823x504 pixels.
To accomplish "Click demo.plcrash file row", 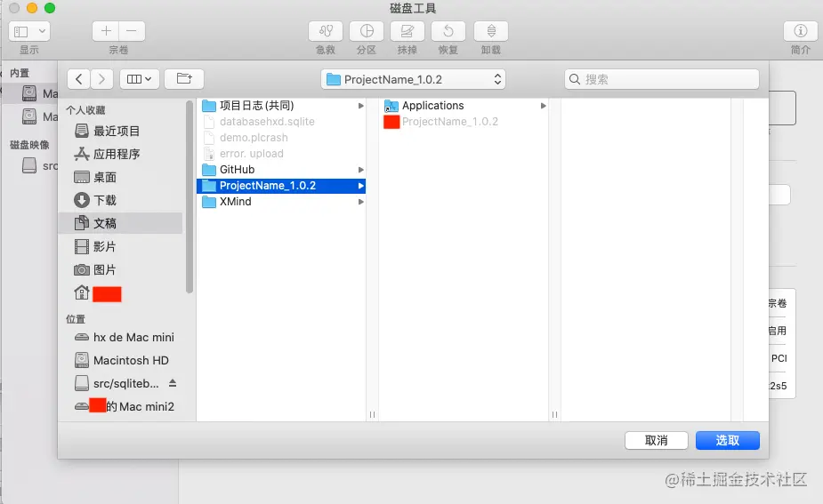I will pos(281,138).
